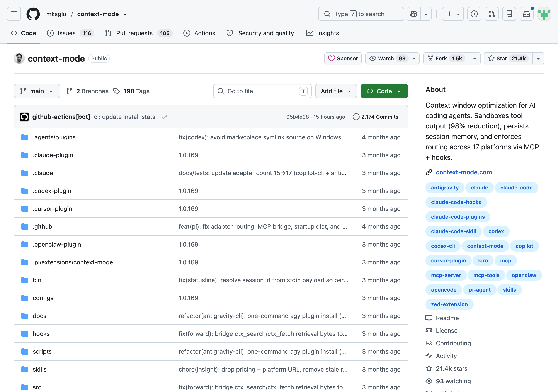Viewport: 558px width, 392px height.
Task: Open the notifications inbox icon
Action: pyautogui.click(x=527, y=14)
